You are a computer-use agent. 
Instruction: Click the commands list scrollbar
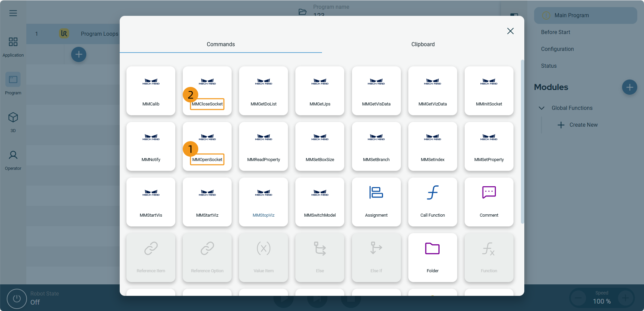pyautogui.click(x=523, y=142)
